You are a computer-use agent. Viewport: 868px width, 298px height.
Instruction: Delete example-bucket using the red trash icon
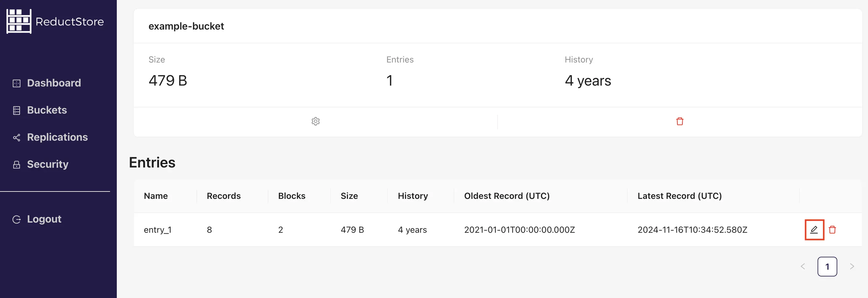680,121
